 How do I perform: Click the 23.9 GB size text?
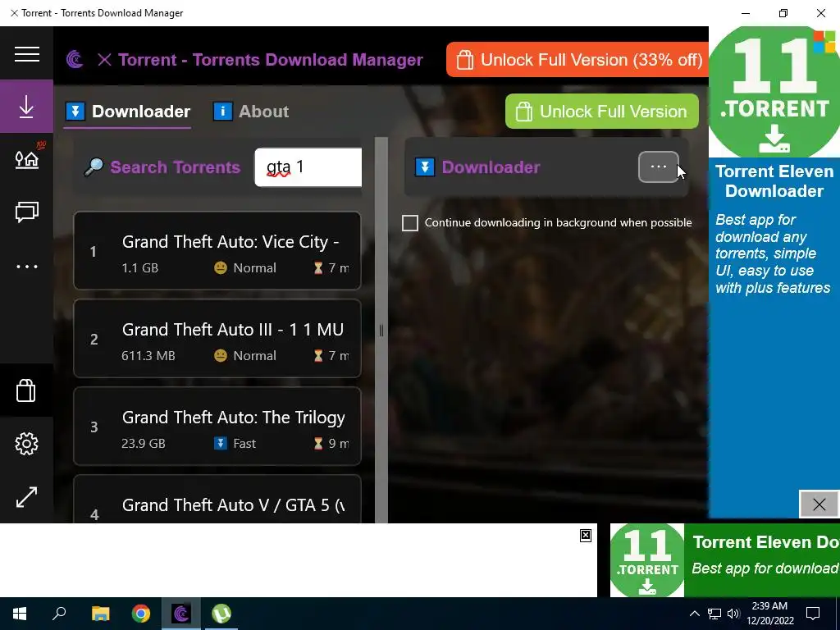click(143, 444)
